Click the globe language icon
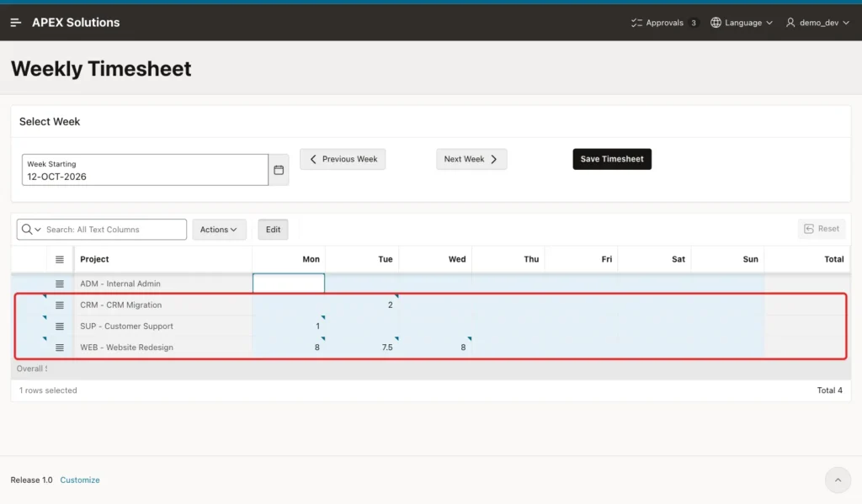The image size is (862, 504). (716, 23)
